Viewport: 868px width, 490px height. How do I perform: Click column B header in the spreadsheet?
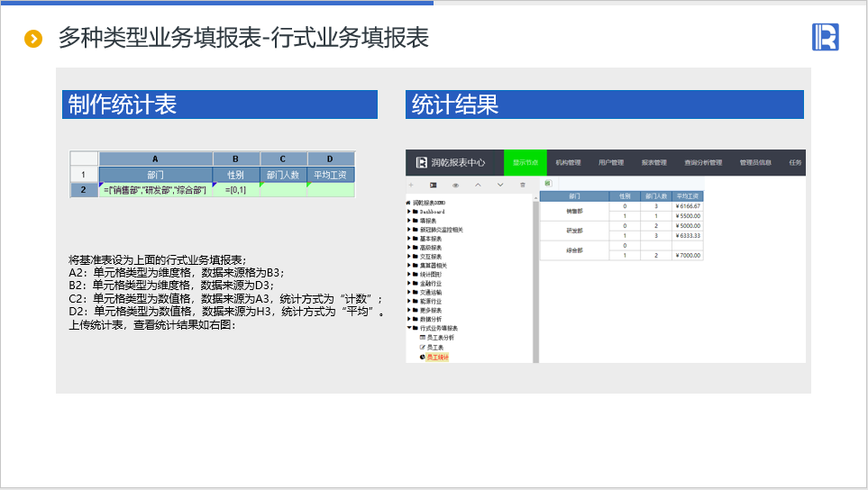coord(236,159)
